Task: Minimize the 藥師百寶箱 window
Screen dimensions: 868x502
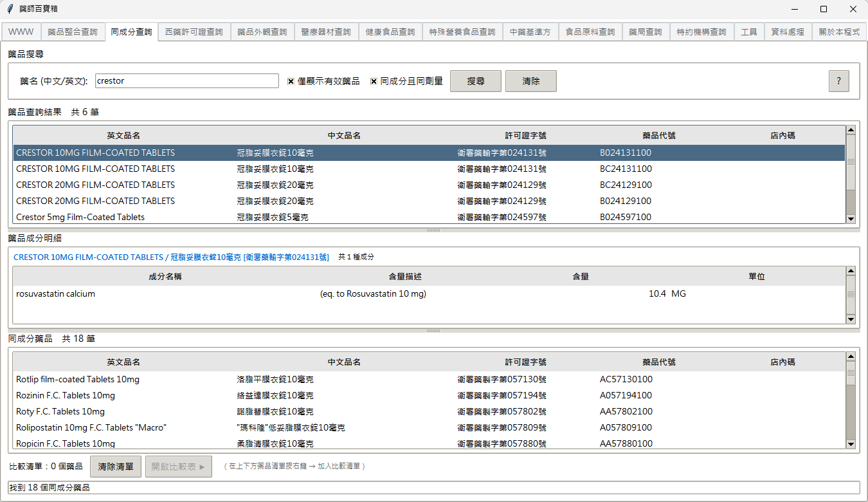Action: coord(795,9)
